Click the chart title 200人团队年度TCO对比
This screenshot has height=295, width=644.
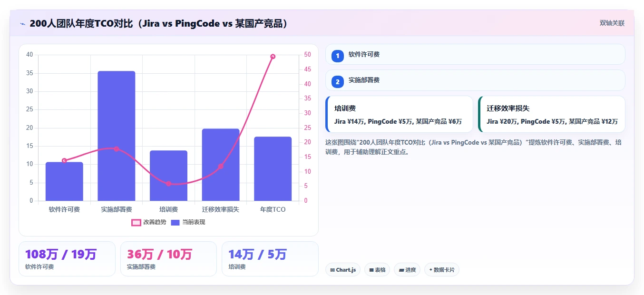click(159, 23)
